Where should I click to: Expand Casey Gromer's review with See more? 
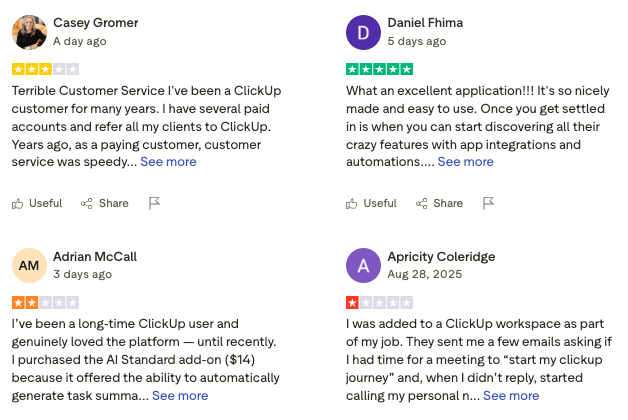click(x=168, y=161)
